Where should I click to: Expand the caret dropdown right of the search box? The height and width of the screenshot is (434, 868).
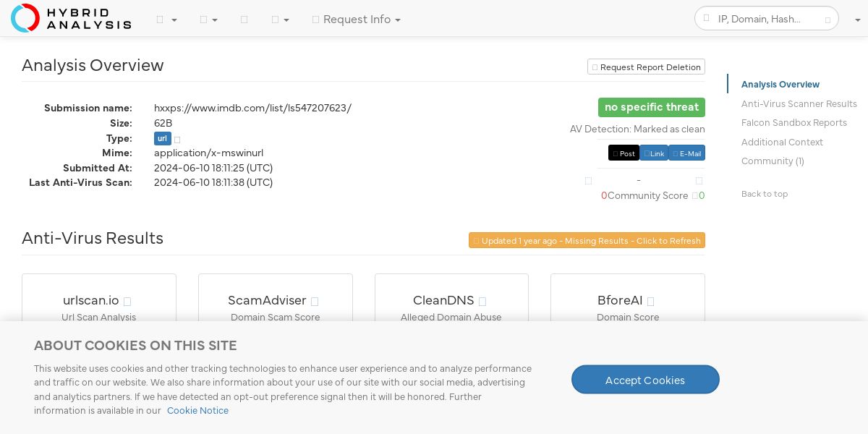point(857,20)
